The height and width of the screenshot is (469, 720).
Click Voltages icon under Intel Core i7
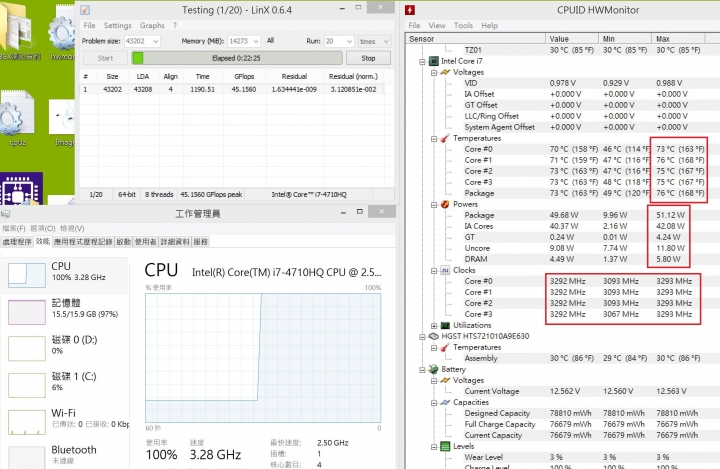444,72
